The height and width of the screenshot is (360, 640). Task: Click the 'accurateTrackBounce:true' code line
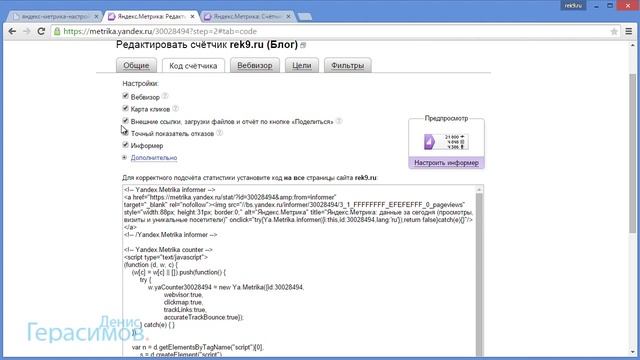tap(204, 317)
